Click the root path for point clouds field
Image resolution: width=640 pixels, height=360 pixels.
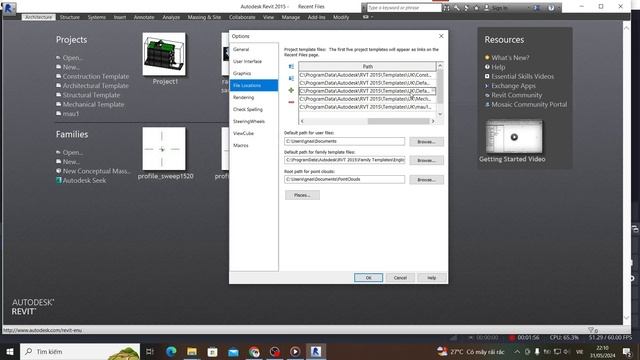coord(344,179)
